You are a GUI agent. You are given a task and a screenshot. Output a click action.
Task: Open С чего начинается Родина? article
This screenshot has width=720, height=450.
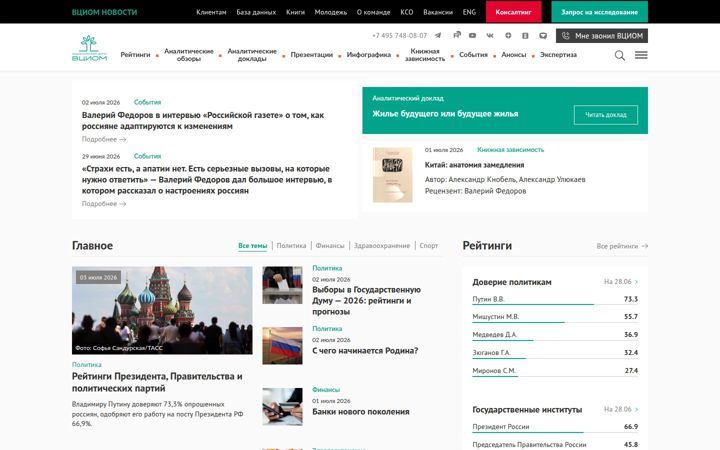[365, 351]
